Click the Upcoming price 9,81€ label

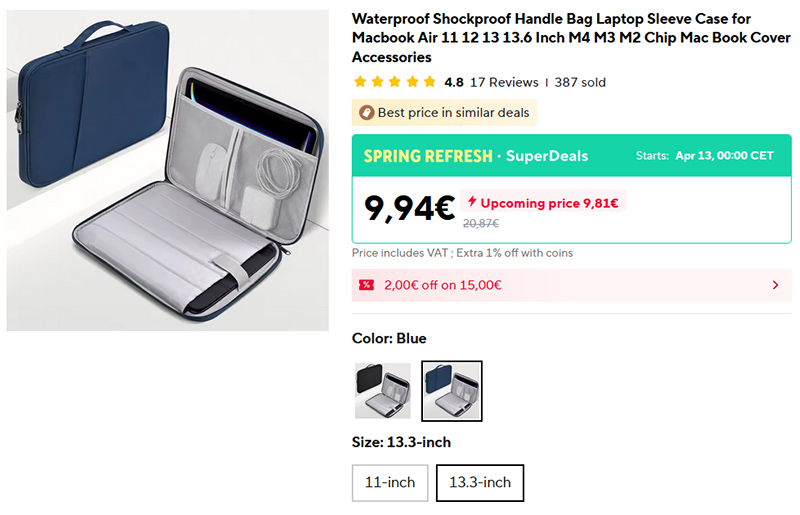[543, 202]
